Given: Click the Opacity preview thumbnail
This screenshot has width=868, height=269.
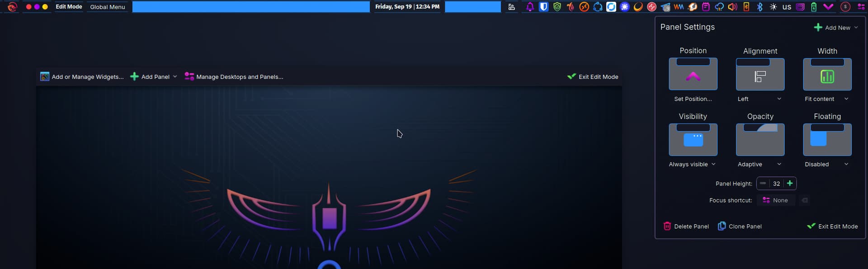Looking at the screenshot, I should coord(760,140).
